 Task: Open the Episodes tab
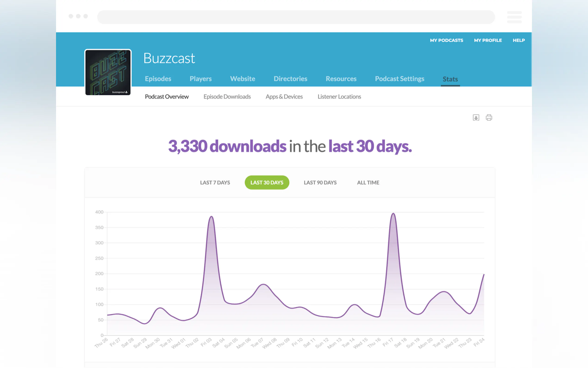tap(158, 79)
